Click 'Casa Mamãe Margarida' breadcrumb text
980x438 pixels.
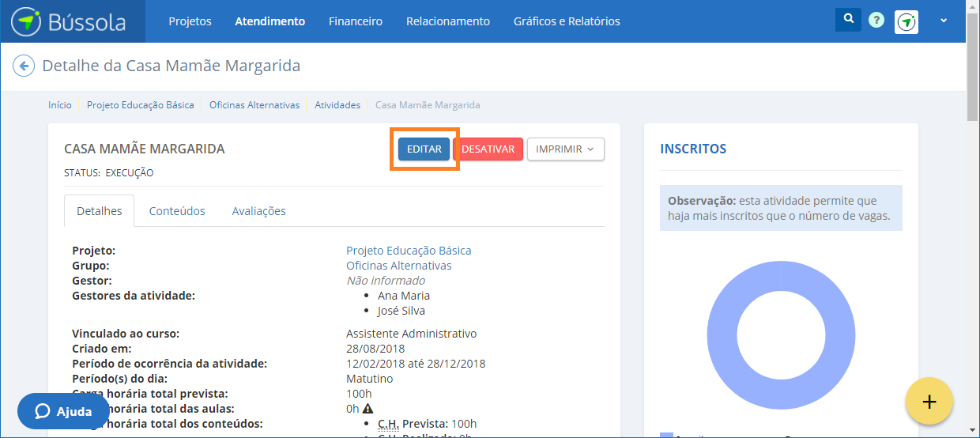pyautogui.click(x=428, y=104)
